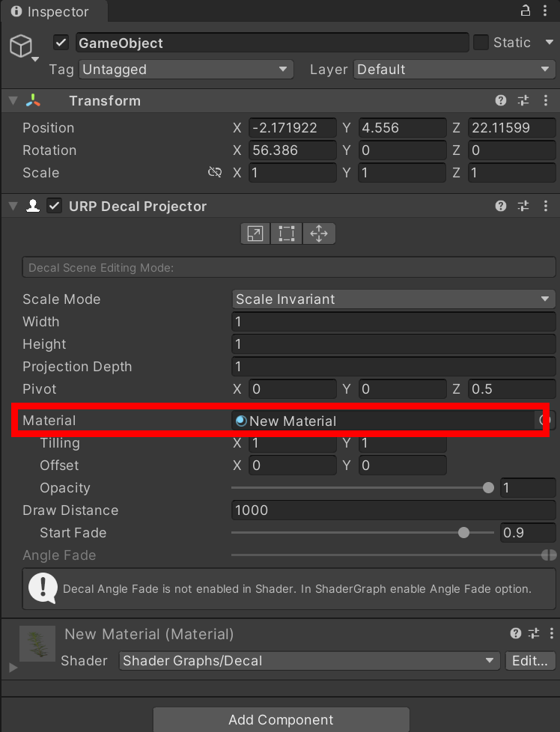Click the GameObject name field
Screen dimensions: 560x732
(273, 43)
